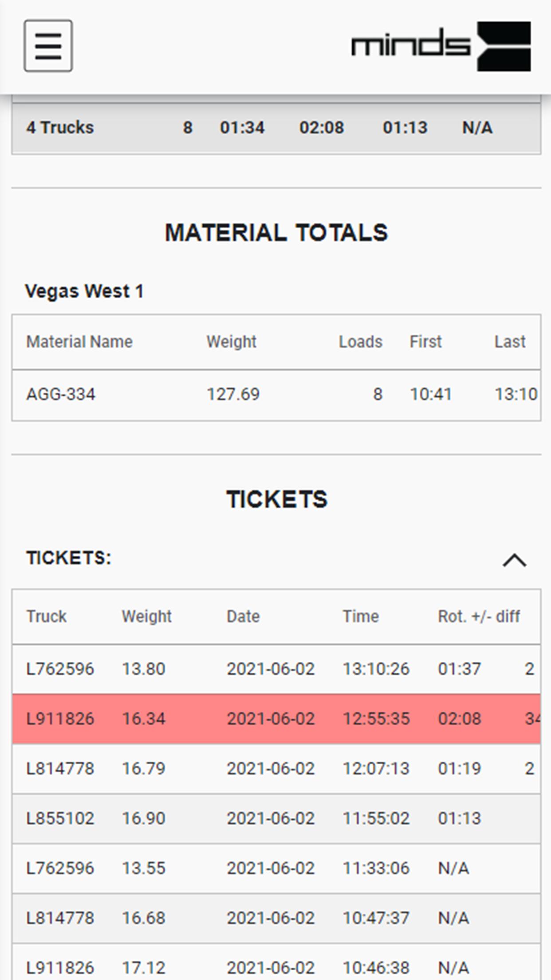The image size is (551, 980).
Task: Select the L762596 ticket at 13:10:26
Action: point(276,669)
